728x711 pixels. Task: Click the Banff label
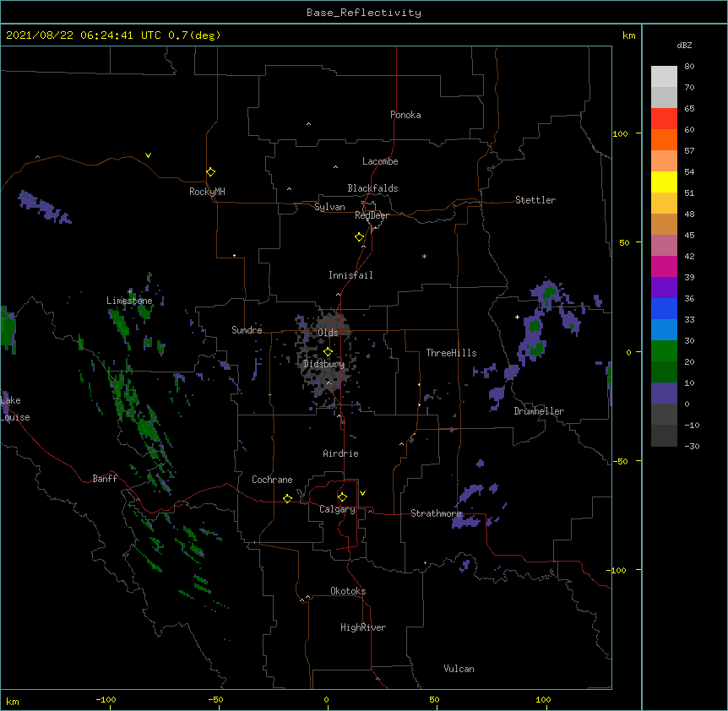pos(105,479)
